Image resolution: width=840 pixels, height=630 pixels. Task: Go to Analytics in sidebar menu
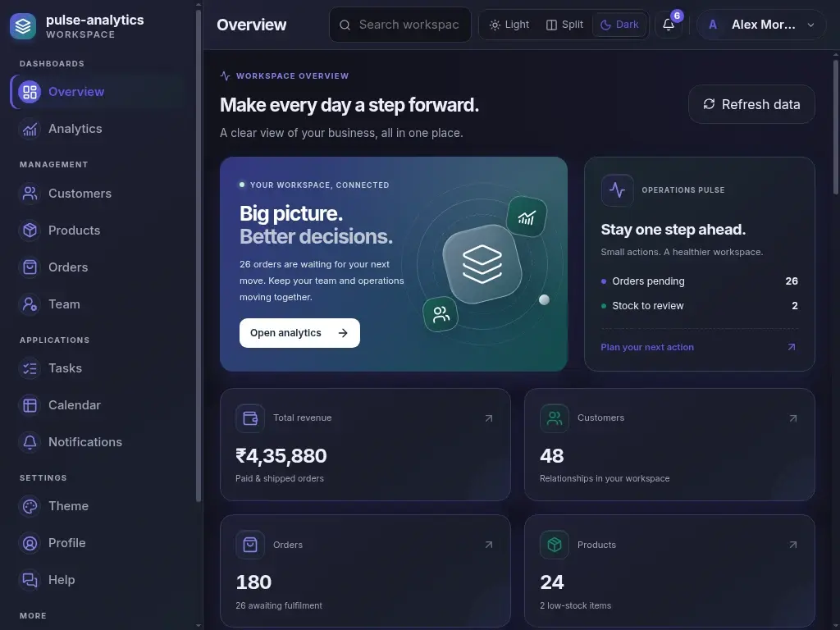click(x=75, y=129)
